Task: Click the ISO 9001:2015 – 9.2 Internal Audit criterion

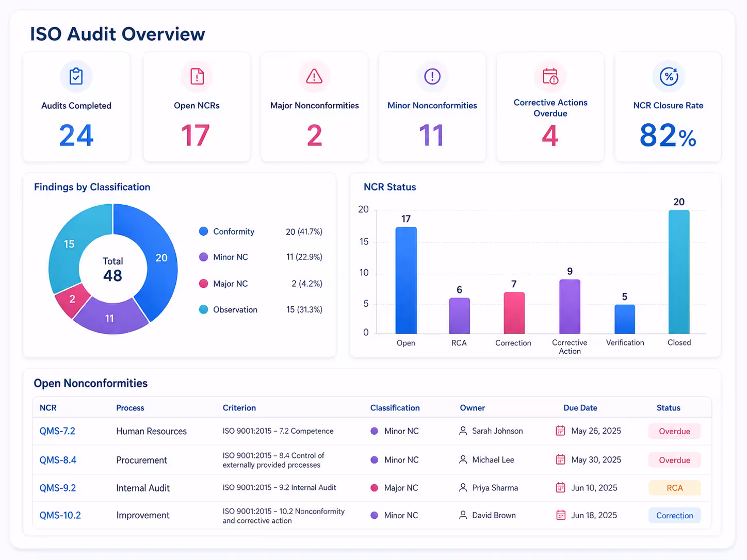Action: pyautogui.click(x=279, y=488)
